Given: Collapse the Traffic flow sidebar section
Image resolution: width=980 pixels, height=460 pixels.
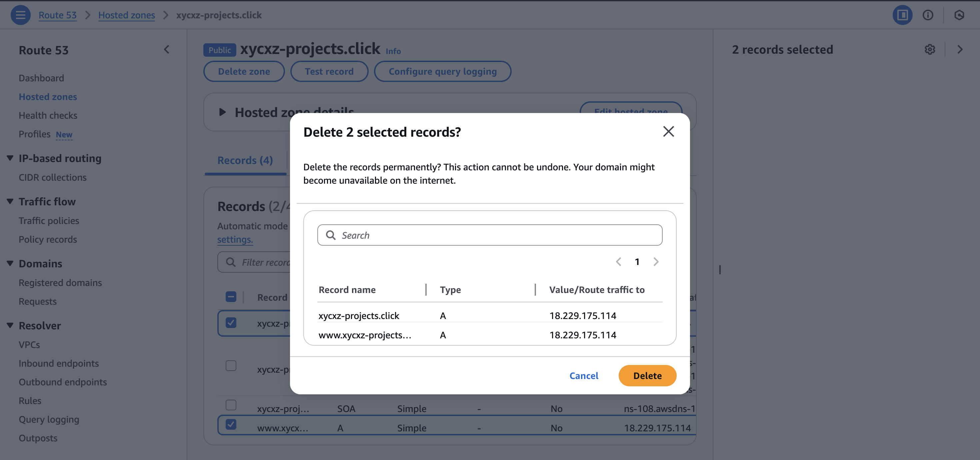Looking at the screenshot, I should (x=10, y=201).
